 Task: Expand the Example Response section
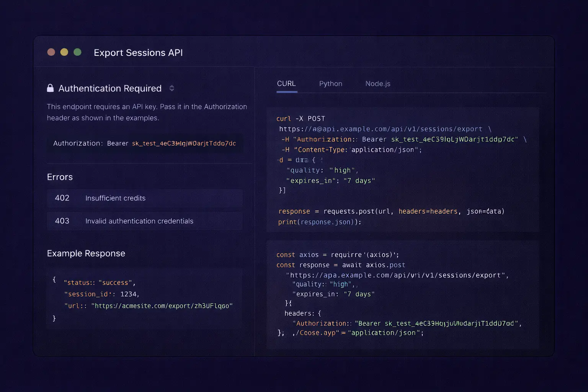click(x=86, y=253)
